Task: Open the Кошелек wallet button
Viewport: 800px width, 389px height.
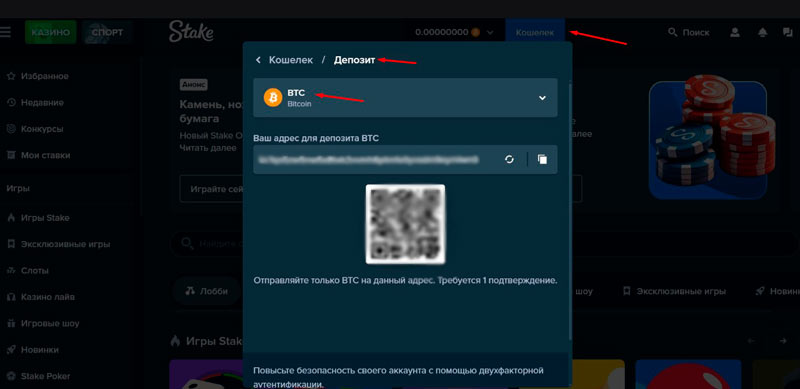Action: pyautogui.click(x=535, y=32)
